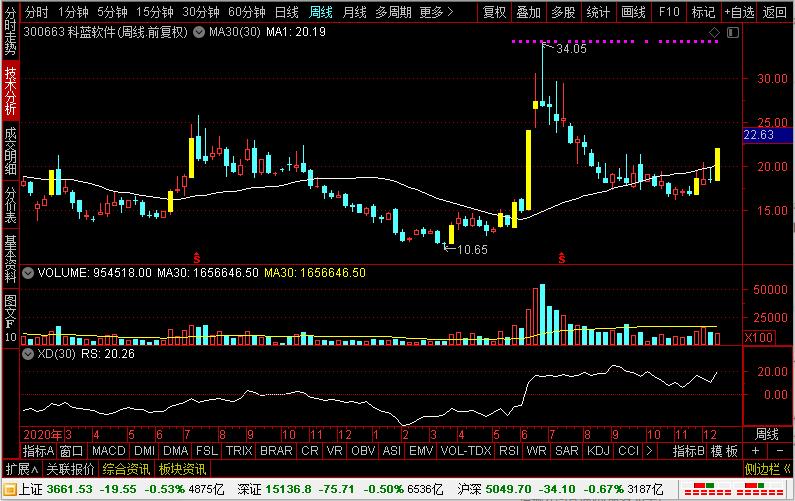This screenshot has height=501, width=795.
Task: Click the red S marker below the July candles
Action: pyautogui.click(x=196, y=258)
